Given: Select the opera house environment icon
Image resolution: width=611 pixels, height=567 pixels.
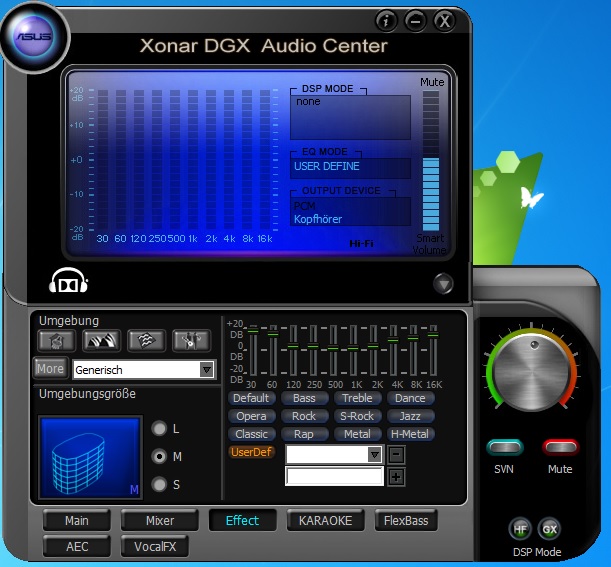Looking at the screenshot, I should coord(101,341).
